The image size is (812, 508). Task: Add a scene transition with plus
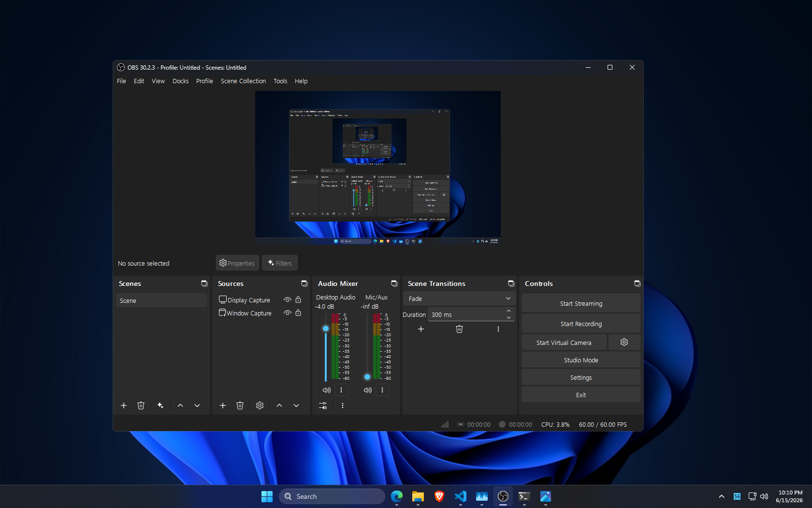pos(421,329)
